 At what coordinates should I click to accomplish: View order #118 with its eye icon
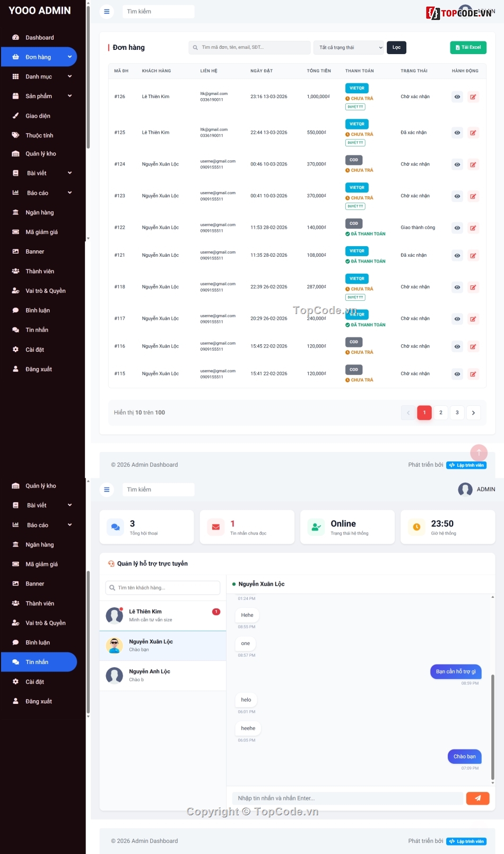(457, 287)
